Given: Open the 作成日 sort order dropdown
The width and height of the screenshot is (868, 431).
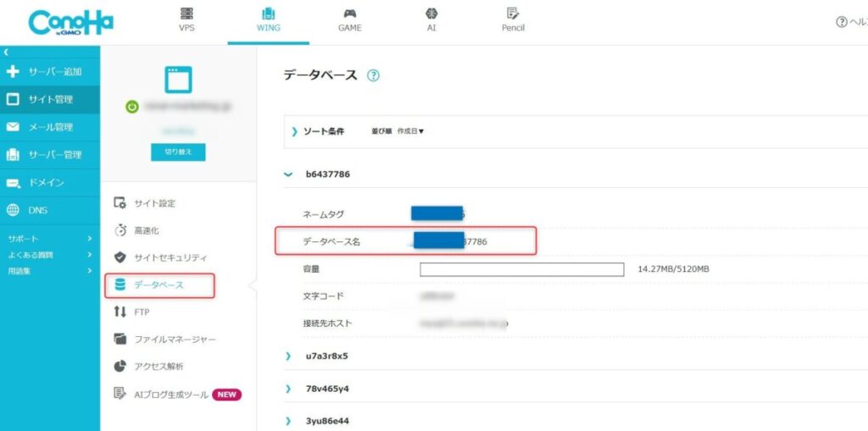Looking at the screenshot, I should (x=410, y=131).
